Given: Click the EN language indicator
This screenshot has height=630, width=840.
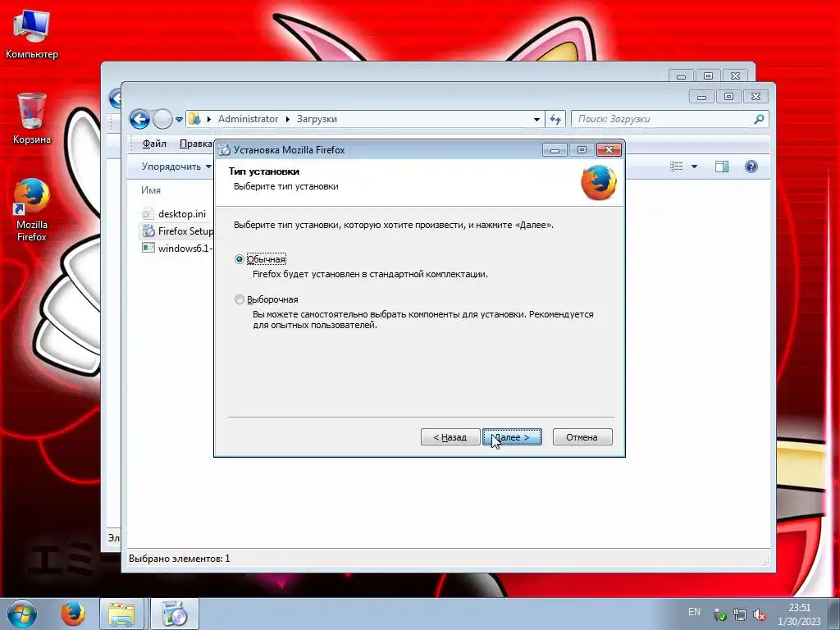Looking at the screenshot, I should pos(694,612).
